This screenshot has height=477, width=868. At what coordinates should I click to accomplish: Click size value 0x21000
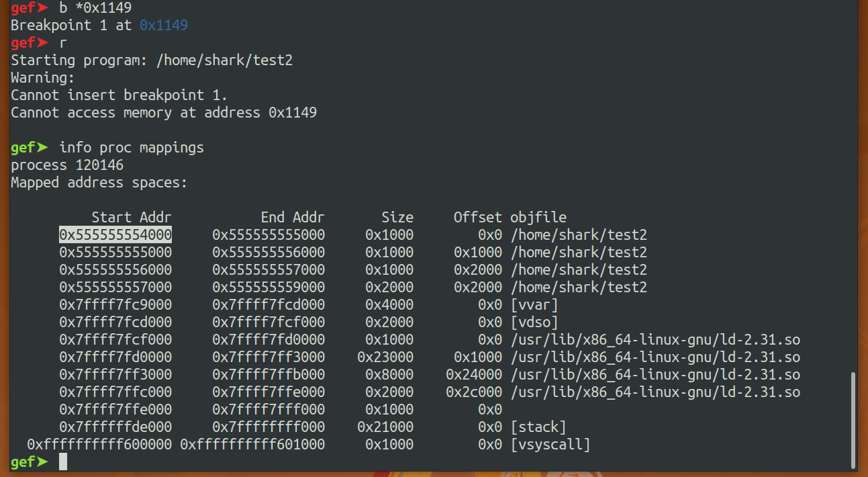[385, 427]
